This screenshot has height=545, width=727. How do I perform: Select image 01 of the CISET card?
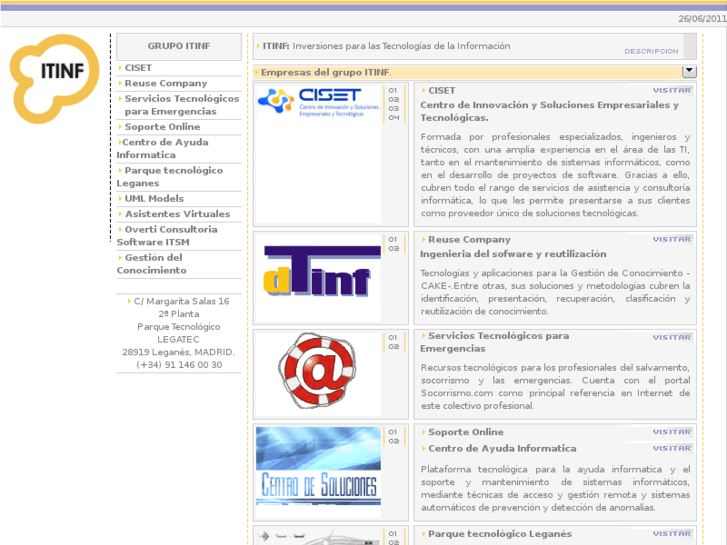(393, 90)
